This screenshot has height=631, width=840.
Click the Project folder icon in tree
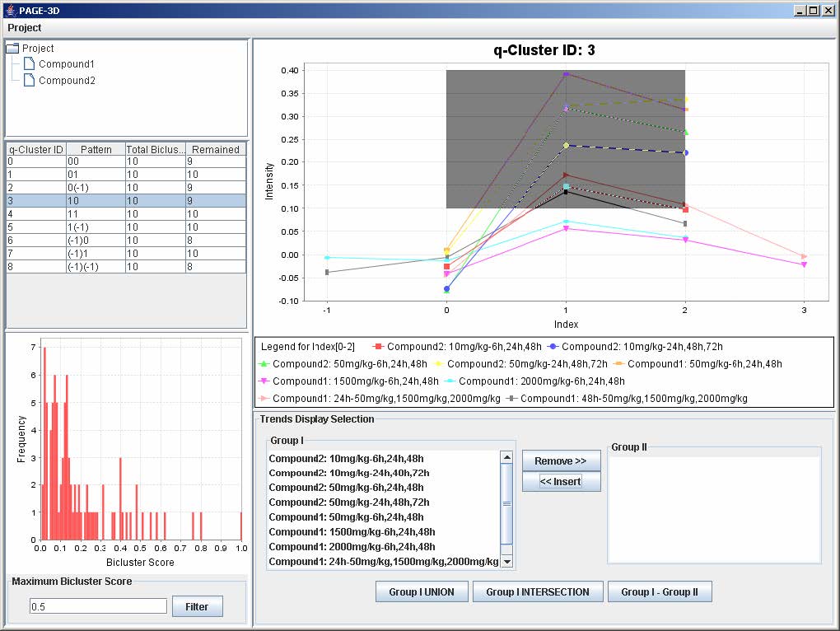coord(12,49)
